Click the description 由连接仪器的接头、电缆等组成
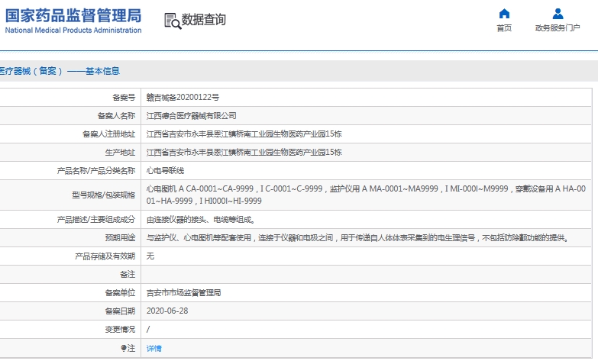The height and width of the screenshot is (364, 598). click(x=201, y=220)
